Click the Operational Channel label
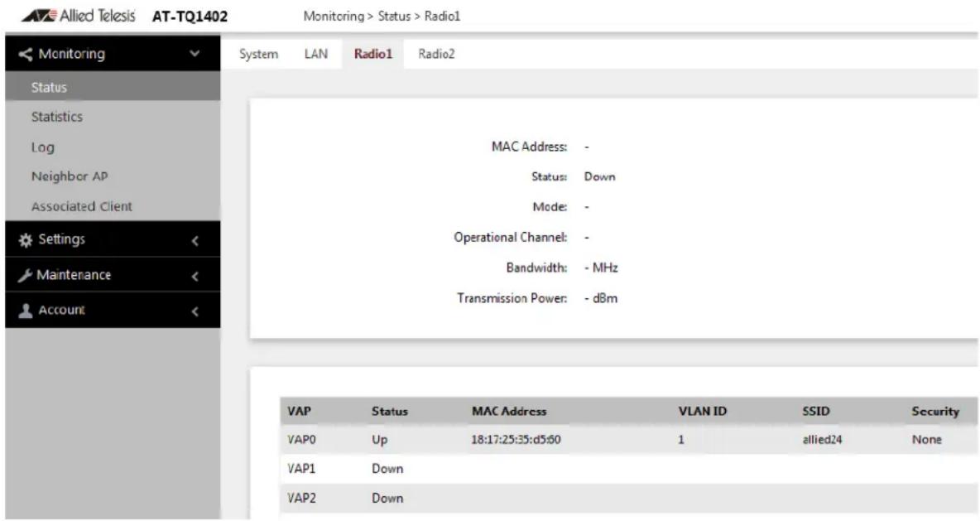 pos(511,238)
